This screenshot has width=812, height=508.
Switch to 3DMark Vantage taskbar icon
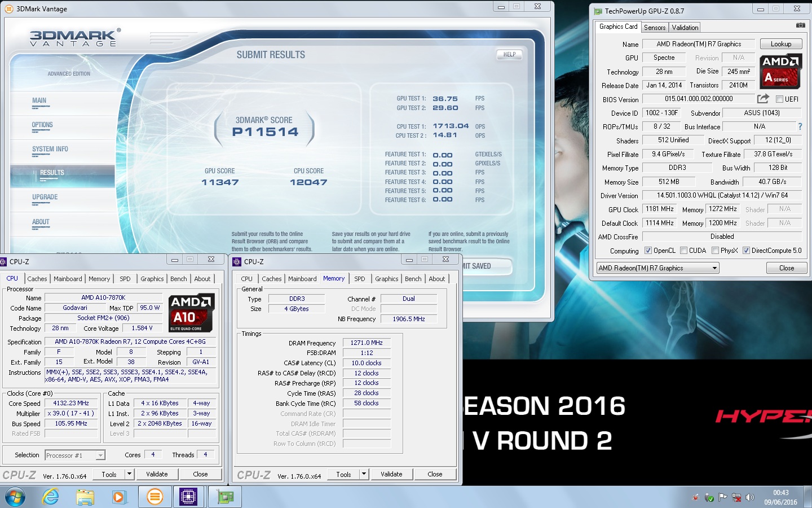(x=155, y=497)
